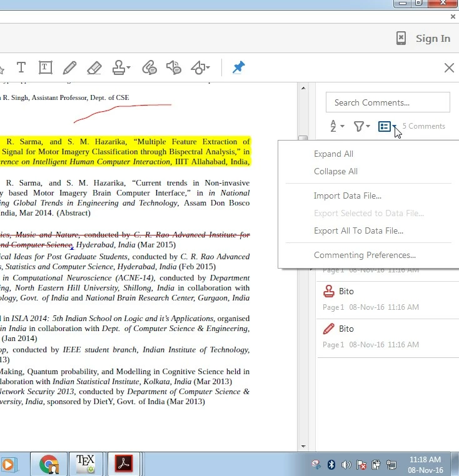Click Adobe Acrobat taskbar icon
459x476 pixels.
(x=123, y=464)
